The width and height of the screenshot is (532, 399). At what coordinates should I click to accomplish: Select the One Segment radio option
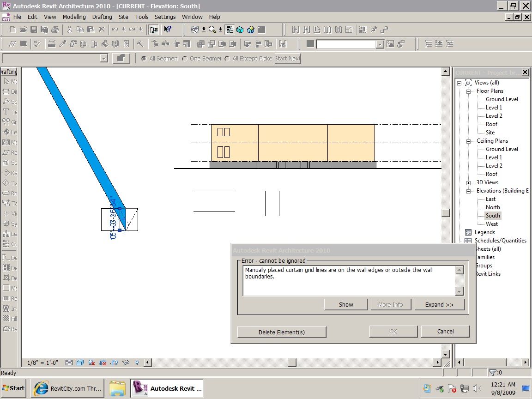tap(185, 59)
